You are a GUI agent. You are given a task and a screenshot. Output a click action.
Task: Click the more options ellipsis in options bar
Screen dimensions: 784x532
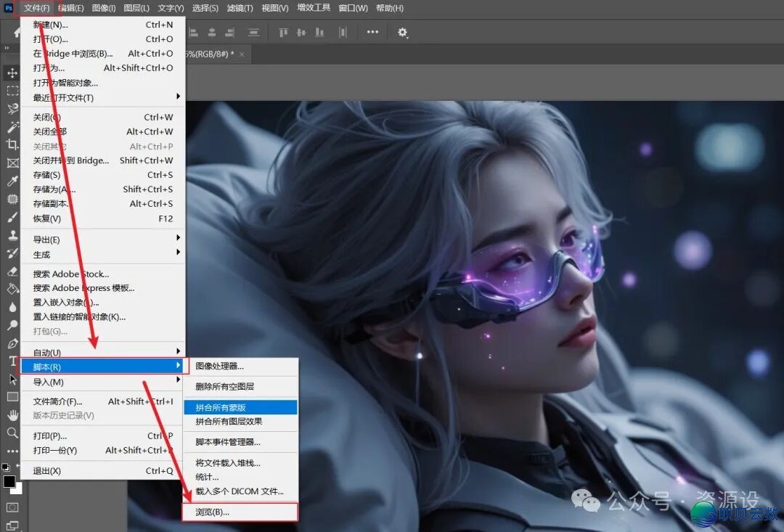(x=372, y=32)
